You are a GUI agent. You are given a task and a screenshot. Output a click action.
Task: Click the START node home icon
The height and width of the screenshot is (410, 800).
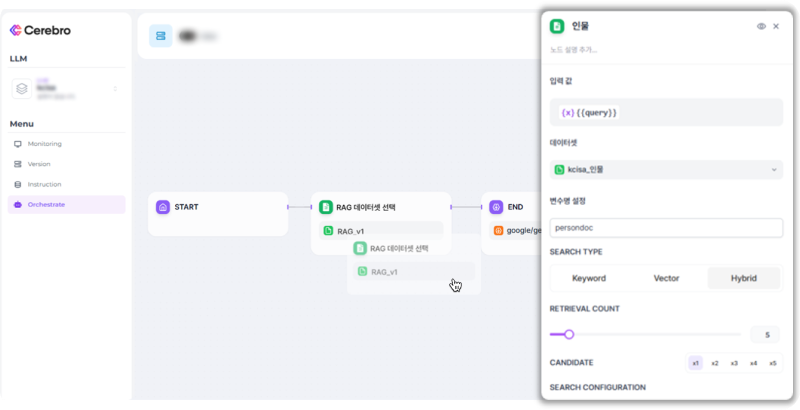(x=163, y=207)
